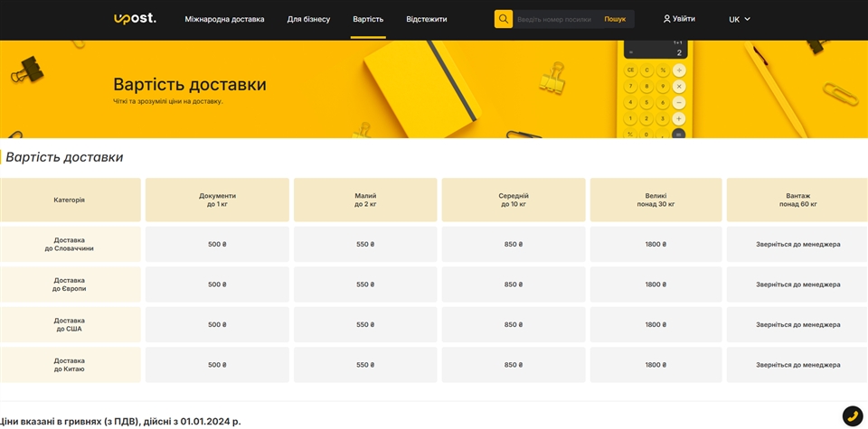The width and height of the screenshot is (868, 429).
Task: Select Доставка до Китаю row label
Action: click(x=70, y=365)
